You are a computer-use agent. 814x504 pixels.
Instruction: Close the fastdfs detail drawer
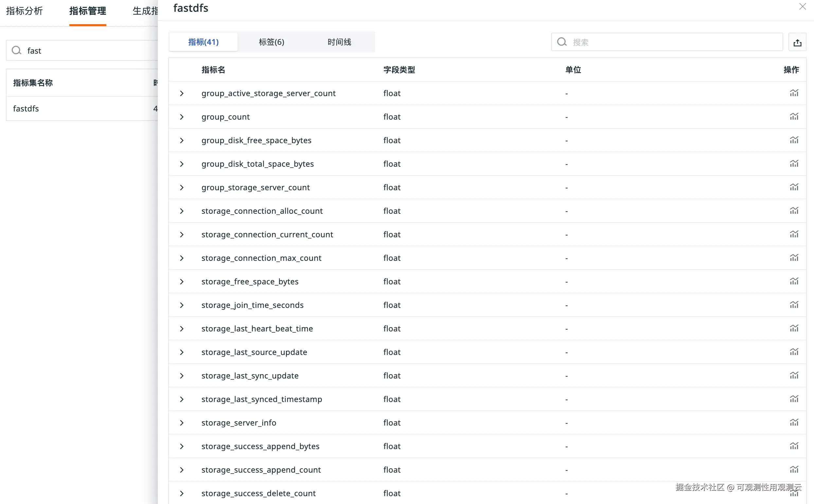click(x=802, y=7)
